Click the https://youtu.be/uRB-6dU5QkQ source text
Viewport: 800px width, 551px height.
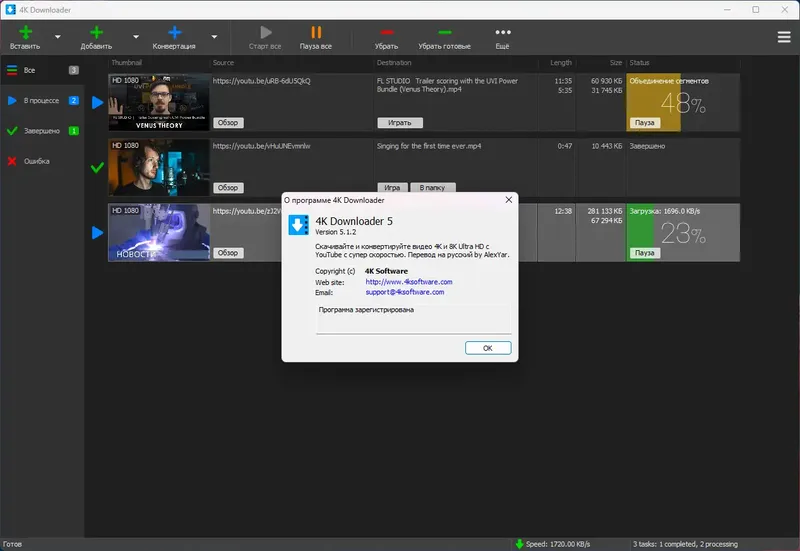(x=261, y=81)
